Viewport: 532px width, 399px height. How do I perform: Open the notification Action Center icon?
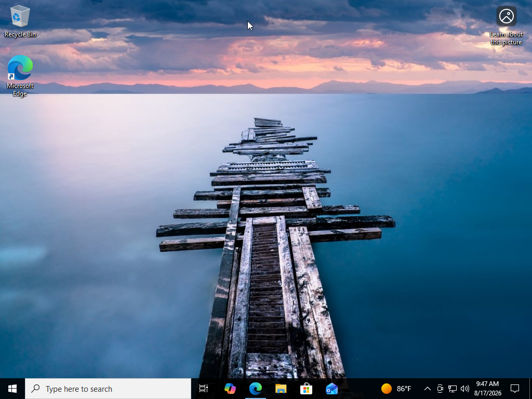tap(515, 389)
